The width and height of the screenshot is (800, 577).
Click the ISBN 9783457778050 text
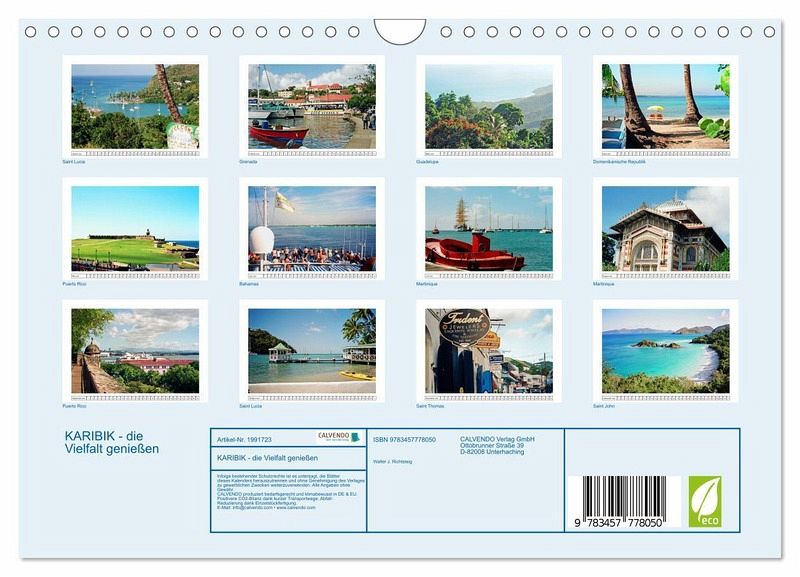coord(405,440)
